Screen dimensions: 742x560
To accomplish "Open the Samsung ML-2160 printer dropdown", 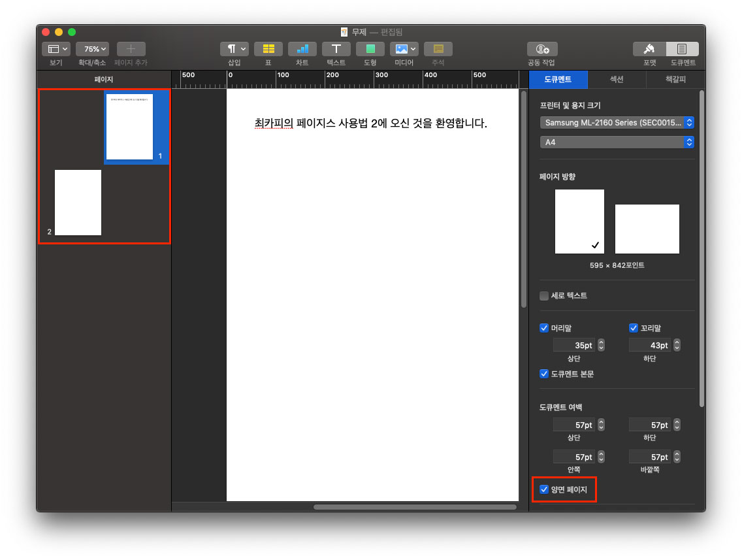I will [x=617, y=123].
